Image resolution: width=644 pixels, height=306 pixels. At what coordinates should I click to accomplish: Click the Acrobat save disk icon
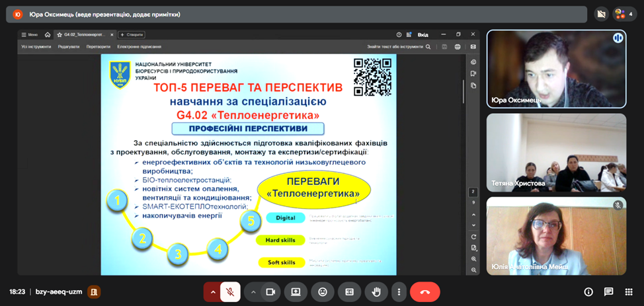[444, 47]
